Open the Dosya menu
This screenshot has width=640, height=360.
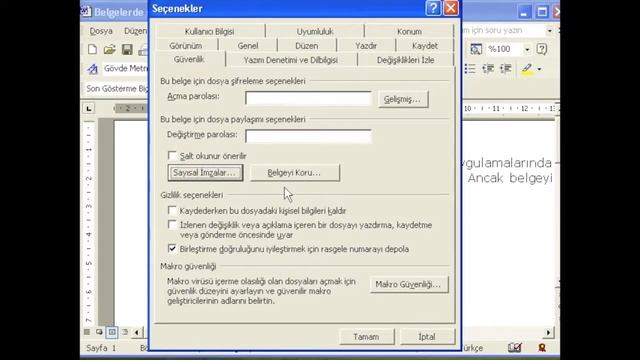point(101,31)
